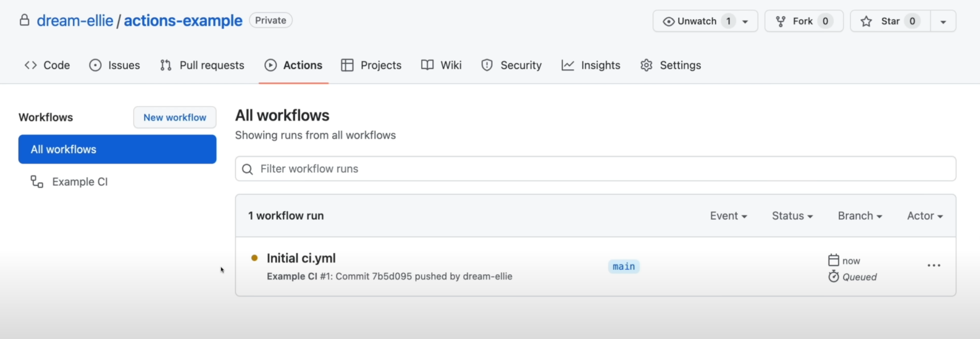Image resolution: width=980 pixels, height=339 pixels.
Task: Fork this repository
Action: click(803, 21)
